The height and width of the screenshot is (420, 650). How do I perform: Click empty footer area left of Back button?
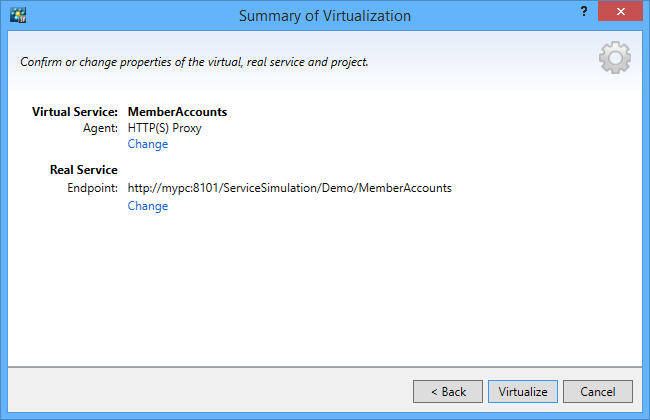click(200, 391)
